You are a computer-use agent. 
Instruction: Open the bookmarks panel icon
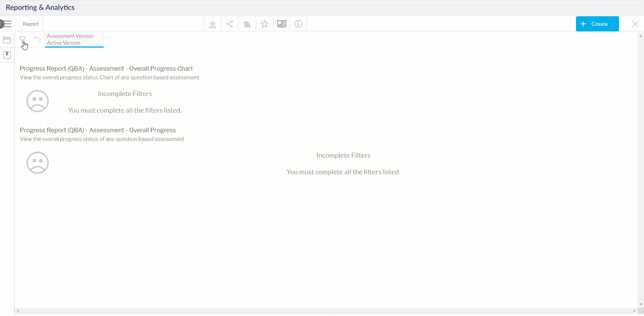tap(7, 55)
